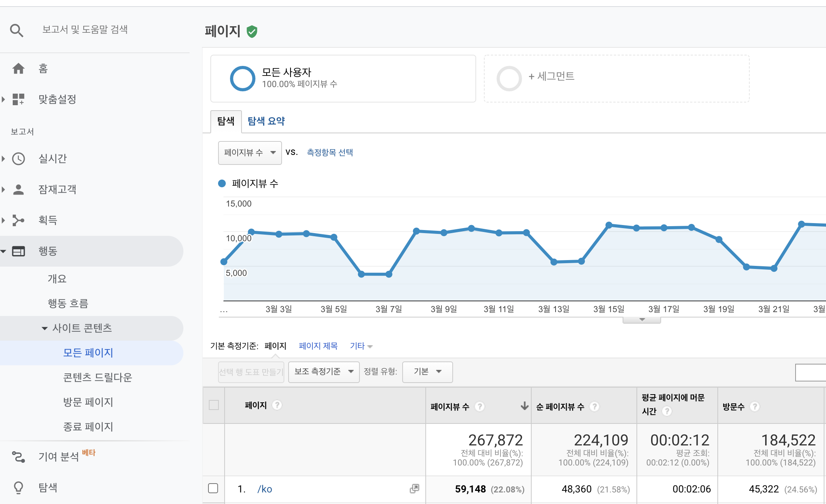Click the Attribution (기여 분석) icon

coord(18,457)
